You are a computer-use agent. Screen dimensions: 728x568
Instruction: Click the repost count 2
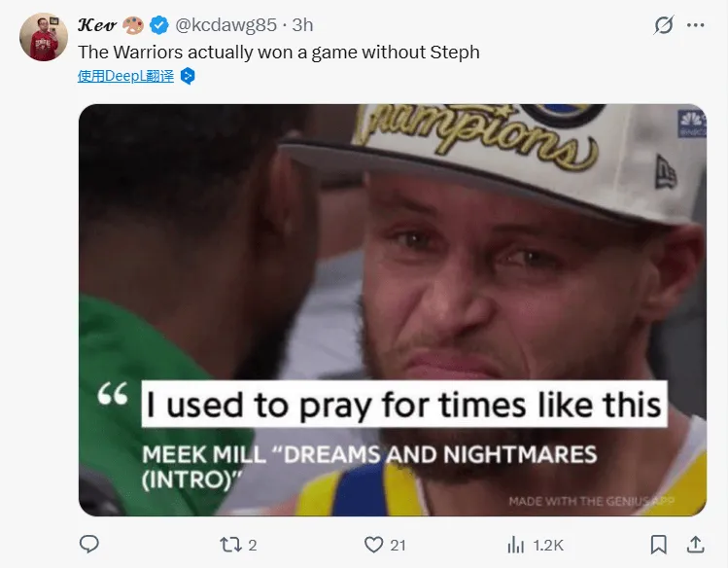click(x=253, y=545)
